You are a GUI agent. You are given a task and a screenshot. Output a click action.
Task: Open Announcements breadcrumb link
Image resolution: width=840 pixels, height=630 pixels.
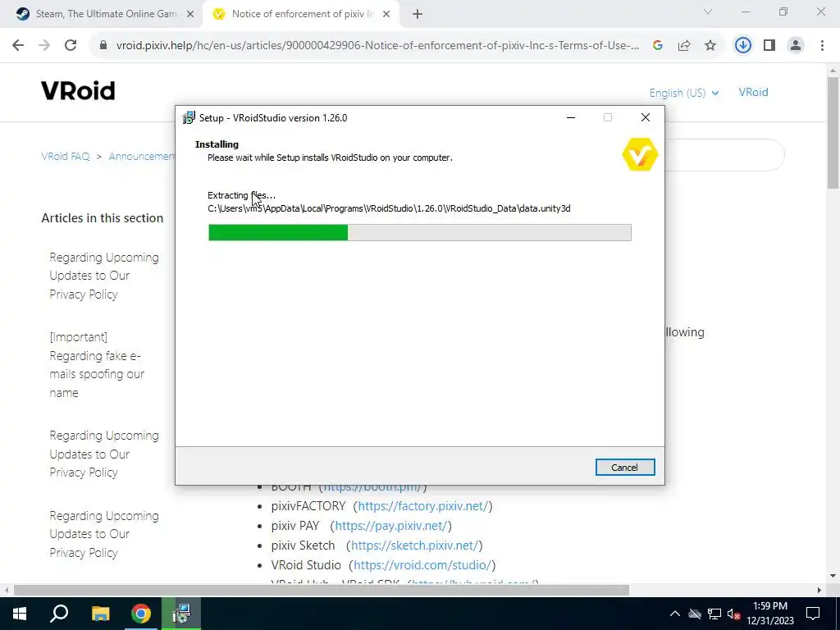point(141,157)
